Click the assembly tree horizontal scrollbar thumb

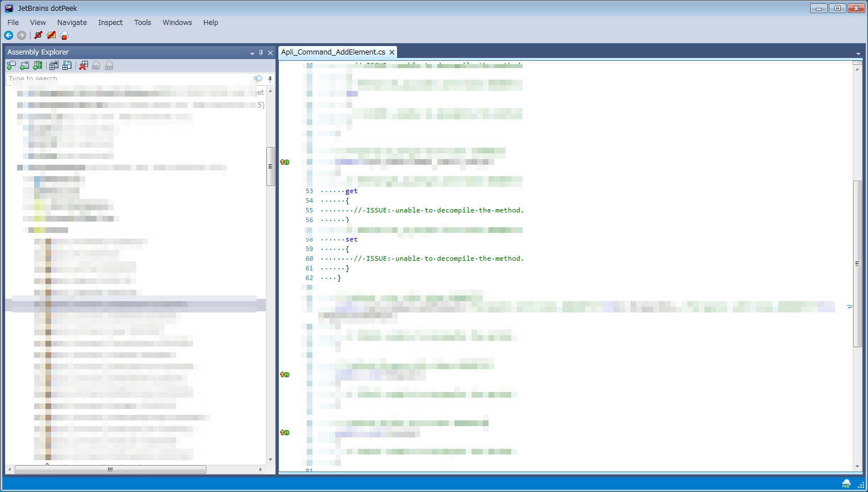click(110, 469)
